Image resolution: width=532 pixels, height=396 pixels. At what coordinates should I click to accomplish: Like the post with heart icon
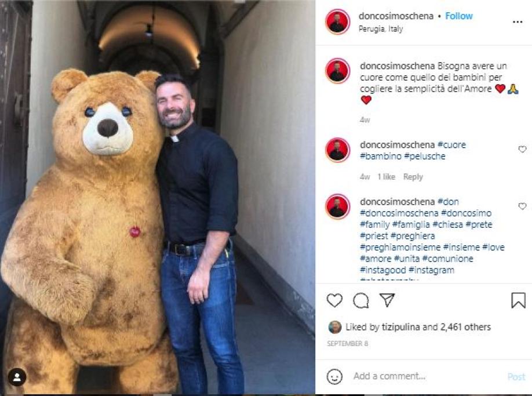click(334, 300)
